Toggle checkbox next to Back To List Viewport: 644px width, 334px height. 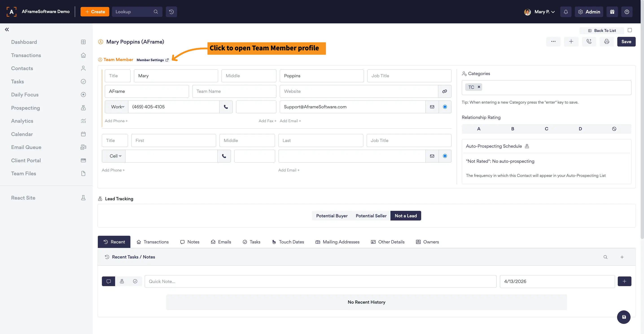(630, 30)
